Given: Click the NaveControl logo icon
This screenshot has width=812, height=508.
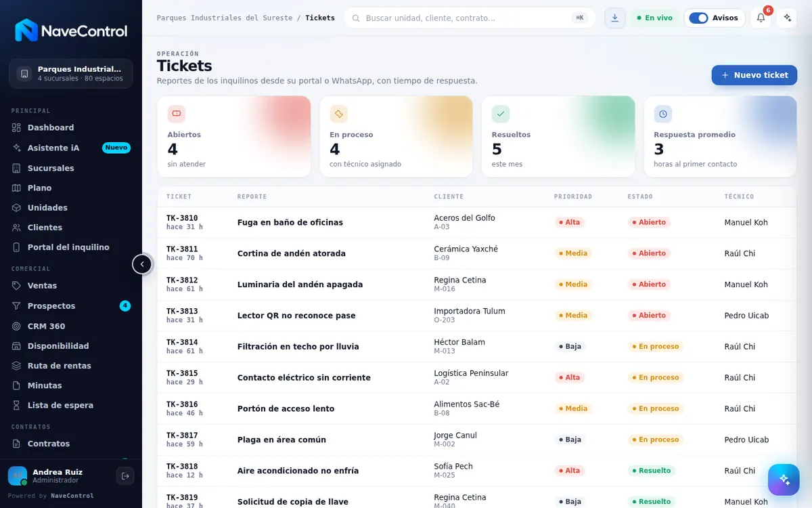Looking at the screenshot, I should (26, 30).
